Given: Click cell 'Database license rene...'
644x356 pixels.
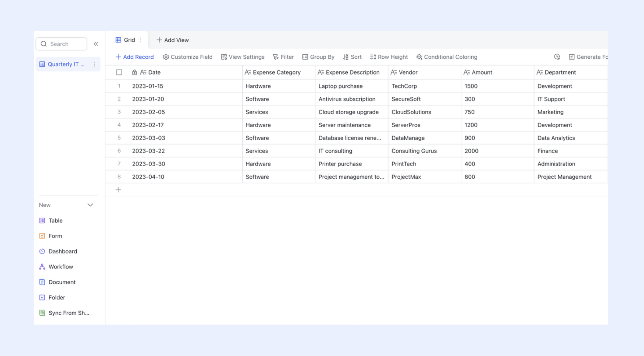Looking at the screenshot, I should point(352,138).
